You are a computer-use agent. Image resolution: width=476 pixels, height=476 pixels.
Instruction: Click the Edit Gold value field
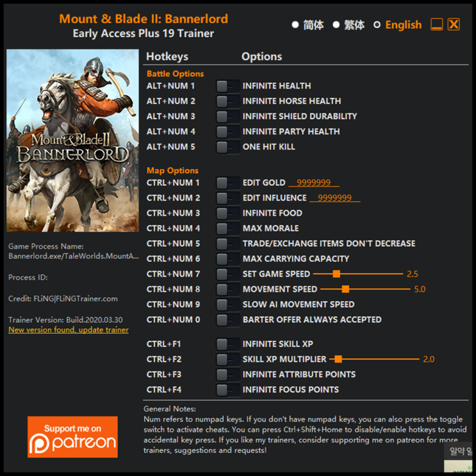coord(313,183)
